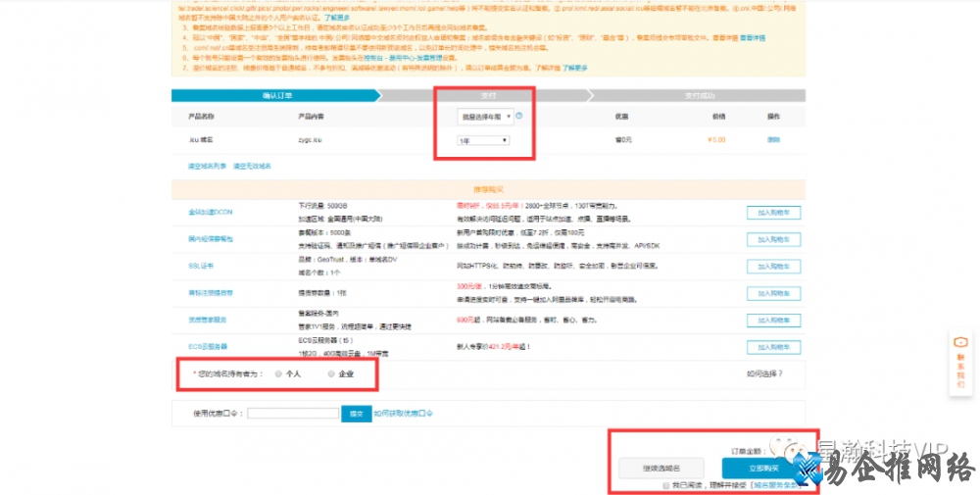Select 个人 as domain holder
The width and height of the screenshot is (980, 495).
pyautogui.click(x=279, y=373)
